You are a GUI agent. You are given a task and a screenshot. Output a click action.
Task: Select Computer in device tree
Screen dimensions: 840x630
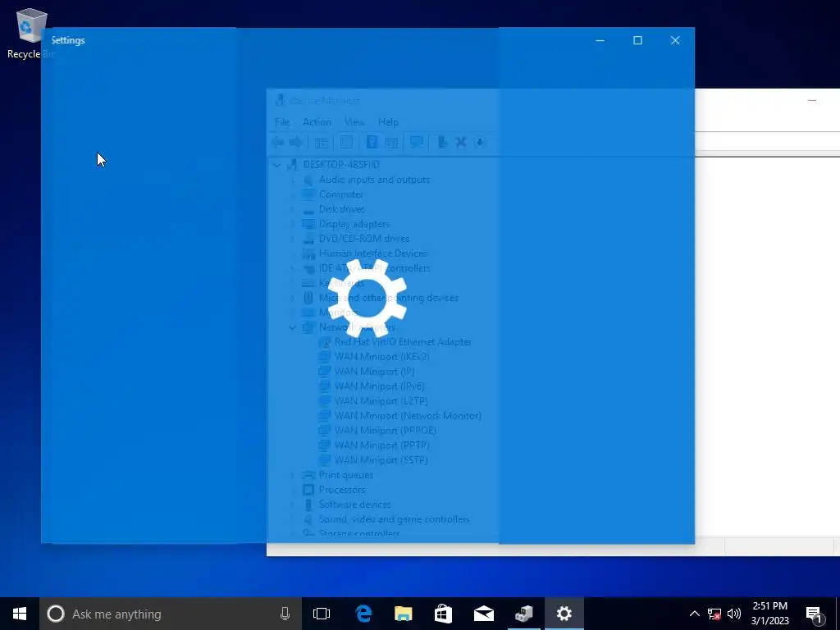click(341, 194)
